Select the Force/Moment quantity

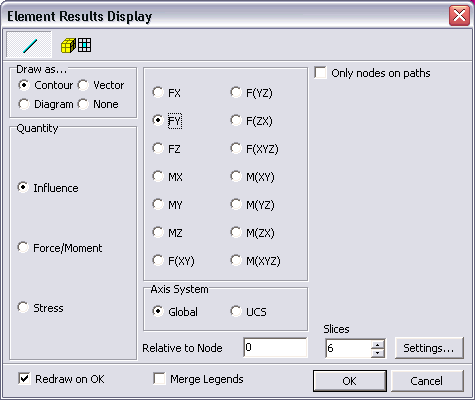coord(23,248)
